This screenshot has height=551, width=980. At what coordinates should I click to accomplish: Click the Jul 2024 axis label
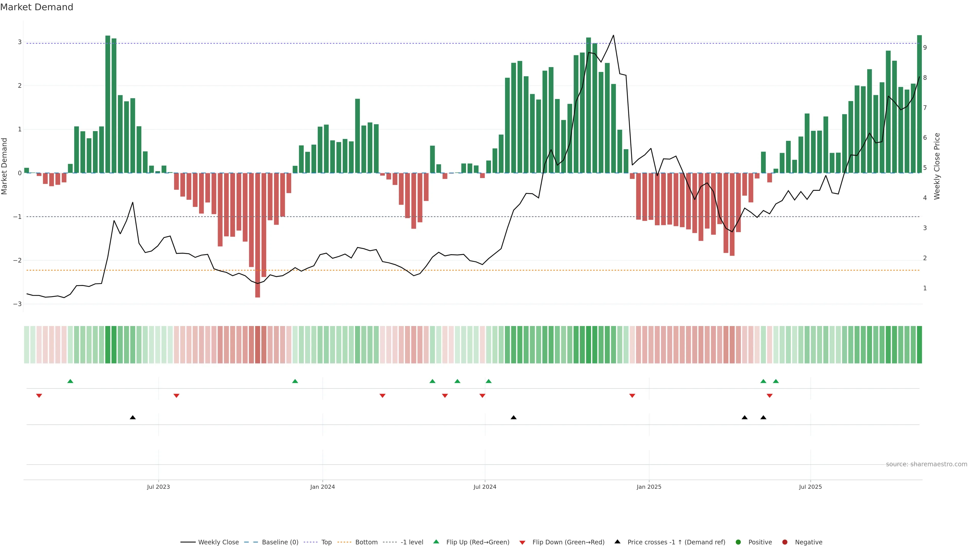tap(485, 487)
